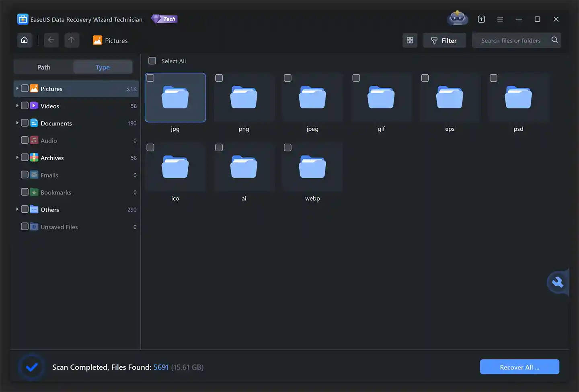Tick the Videos category checkbox
Image resolution: width=579 pixels, height=392 pixels.
click(25, 106)
